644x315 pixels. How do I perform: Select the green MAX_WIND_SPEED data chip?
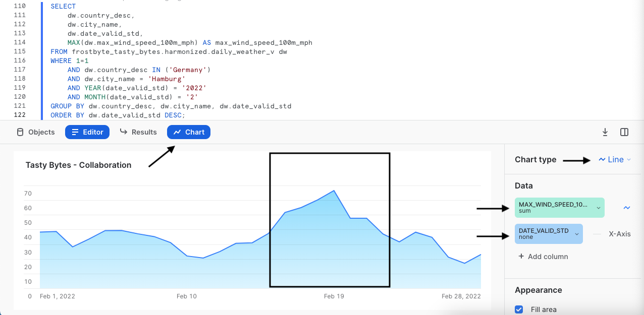coord(555,207)
